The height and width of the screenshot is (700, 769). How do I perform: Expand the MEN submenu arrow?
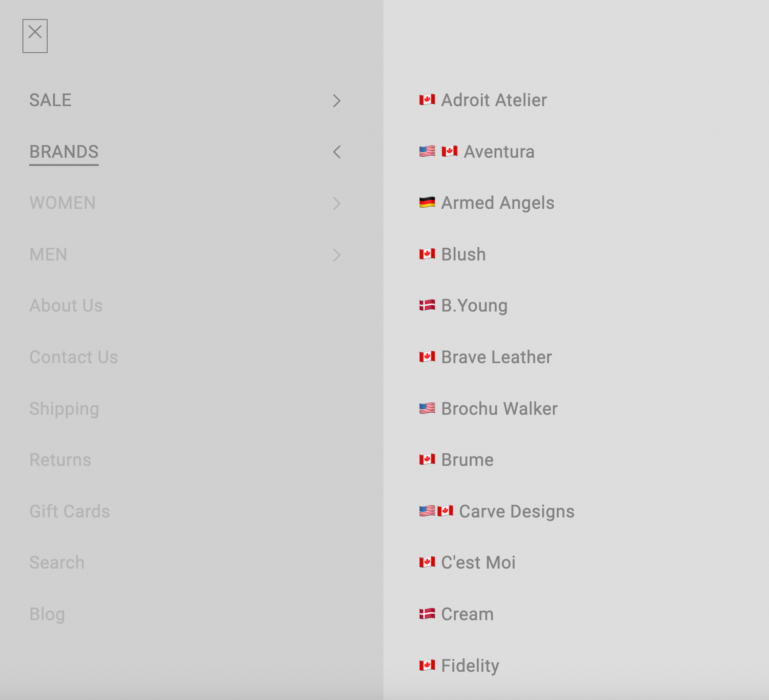coord(336,255)
